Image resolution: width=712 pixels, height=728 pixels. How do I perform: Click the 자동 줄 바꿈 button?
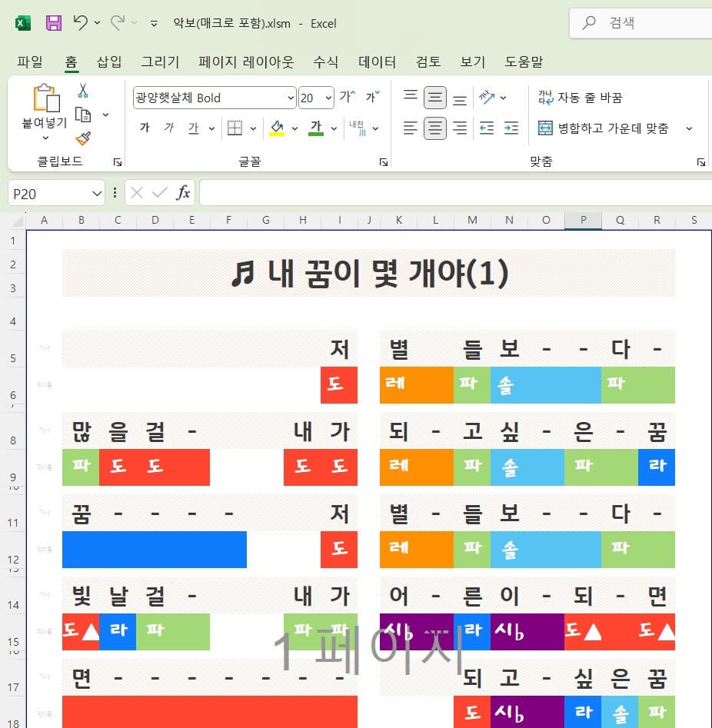click(581, 98)
